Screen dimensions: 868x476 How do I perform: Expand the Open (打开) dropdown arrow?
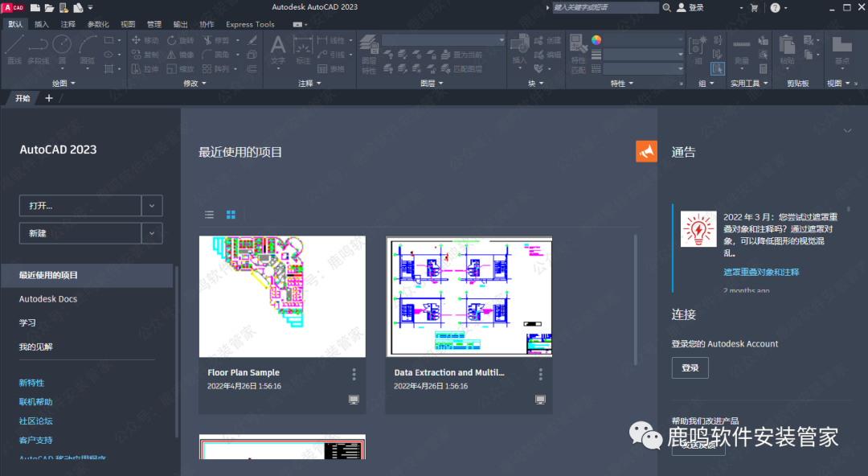point(152,206)
